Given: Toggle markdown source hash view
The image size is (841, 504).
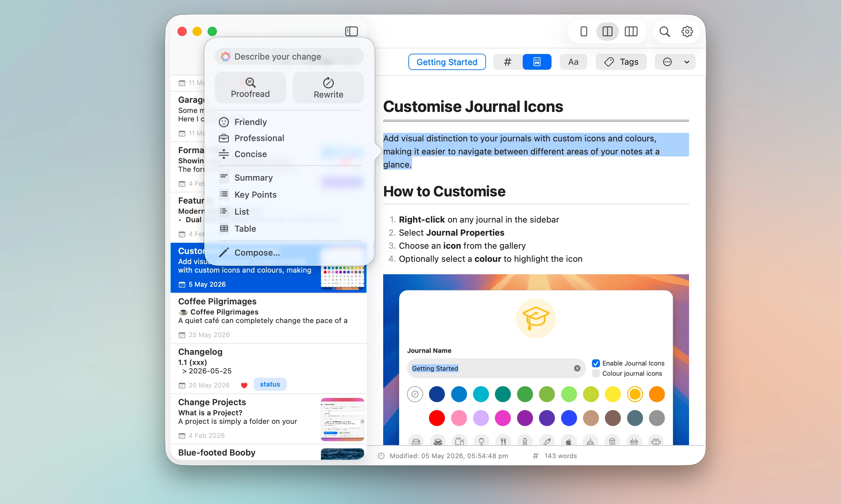Looking at the screenshot, I should pos(507,62).
